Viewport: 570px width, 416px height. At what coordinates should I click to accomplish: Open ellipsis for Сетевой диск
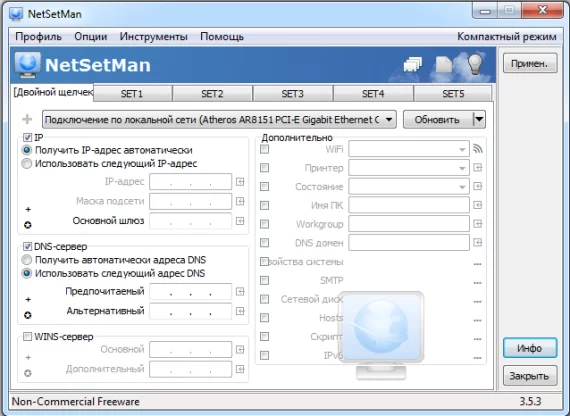coord(478,301)
